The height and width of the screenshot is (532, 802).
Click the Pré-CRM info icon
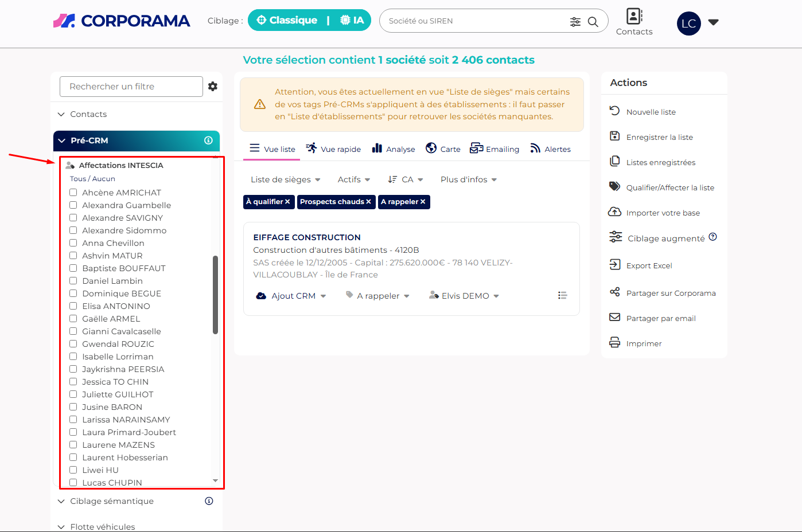pos(208,140)
